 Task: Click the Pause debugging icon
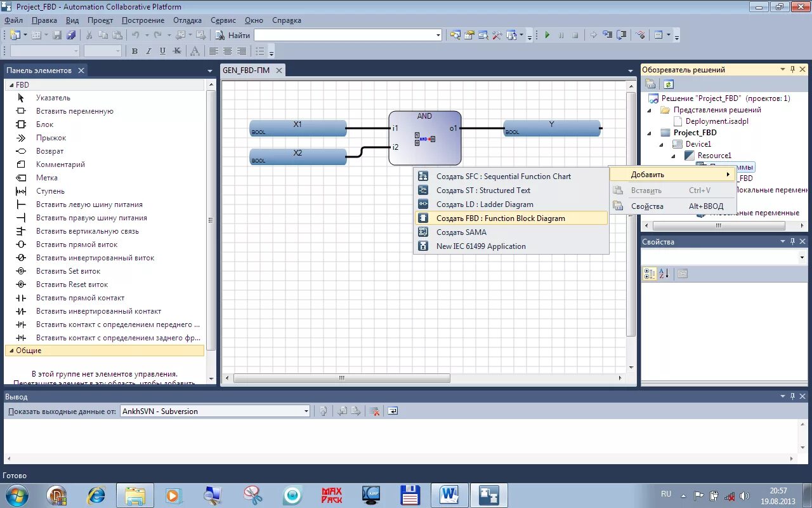point(561,36)
